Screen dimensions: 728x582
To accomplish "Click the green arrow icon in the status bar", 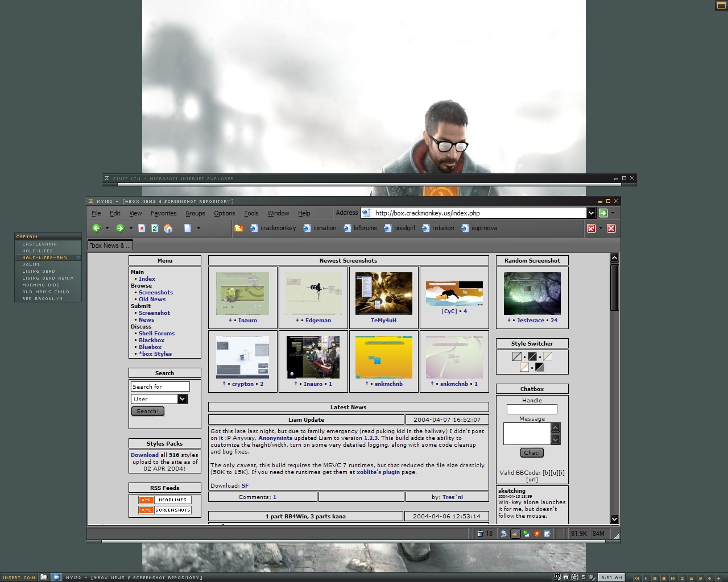I will coord(526,533).
